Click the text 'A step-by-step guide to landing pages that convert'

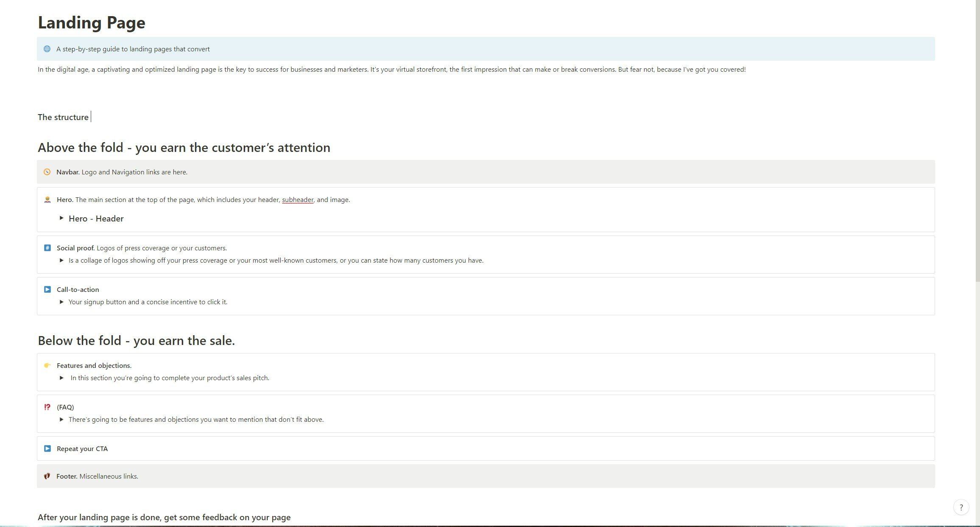[133, 49]
